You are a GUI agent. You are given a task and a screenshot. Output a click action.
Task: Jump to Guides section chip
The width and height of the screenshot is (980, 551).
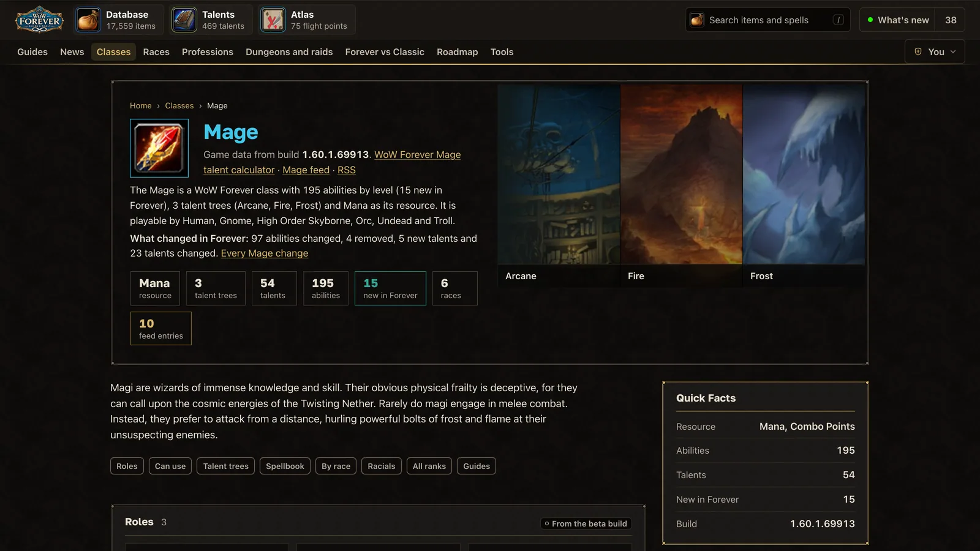[477, 467]
